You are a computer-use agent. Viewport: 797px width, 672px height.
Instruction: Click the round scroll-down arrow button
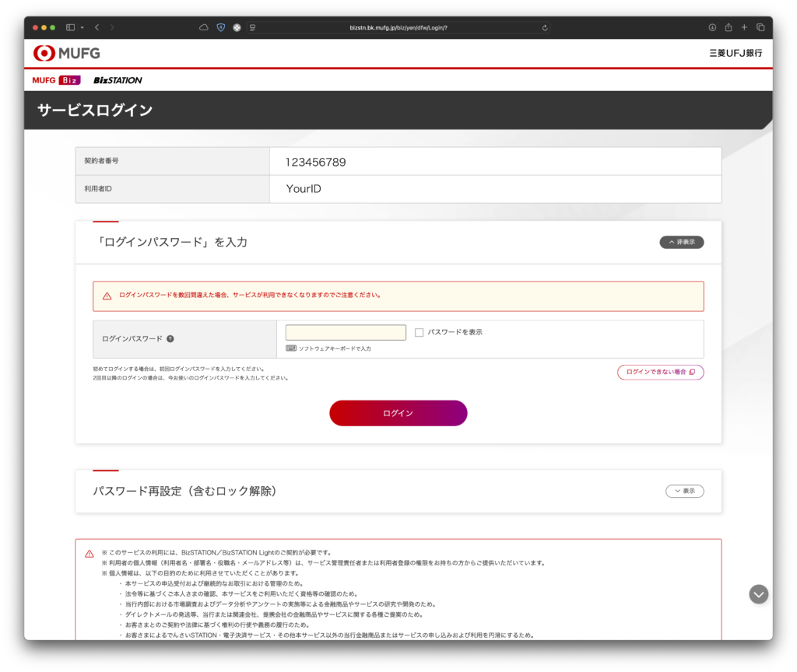point(758,594)
